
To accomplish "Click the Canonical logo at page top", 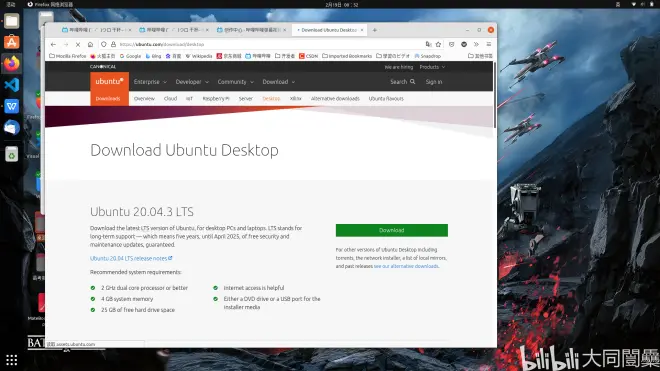I will 103,67.
